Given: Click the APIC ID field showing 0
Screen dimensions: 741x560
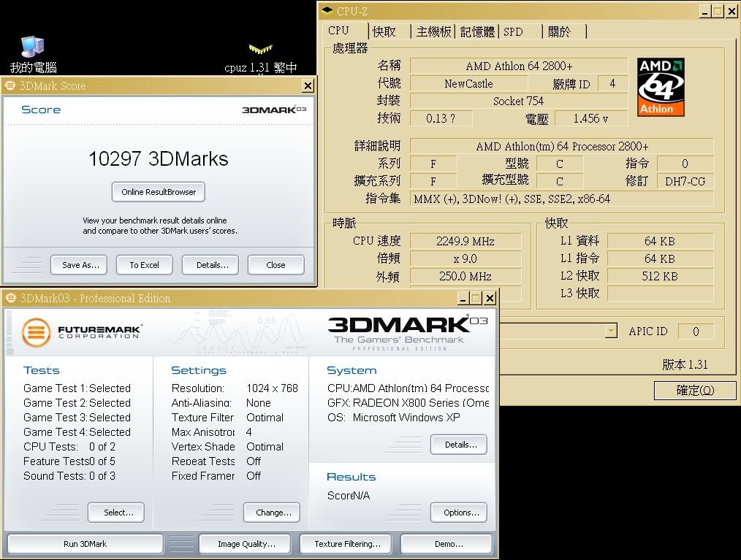Looking at the screenshot, I should point(696,331).
